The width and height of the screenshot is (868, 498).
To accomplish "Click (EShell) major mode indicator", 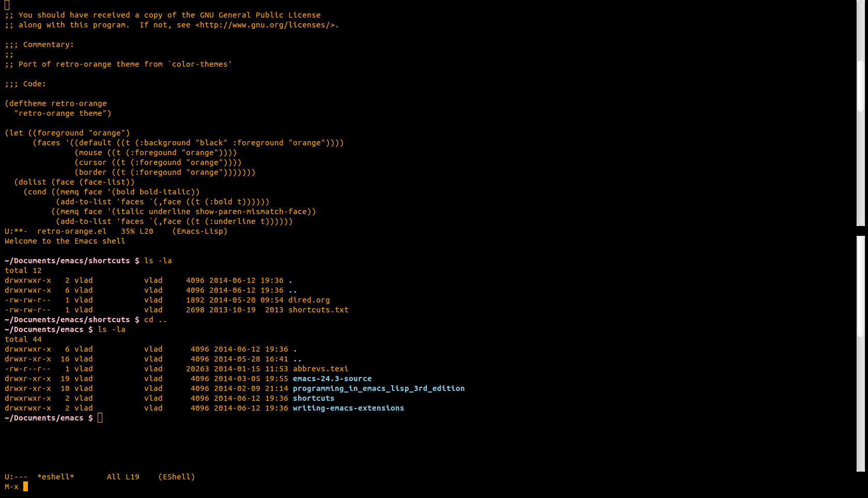I will [177, 477].
